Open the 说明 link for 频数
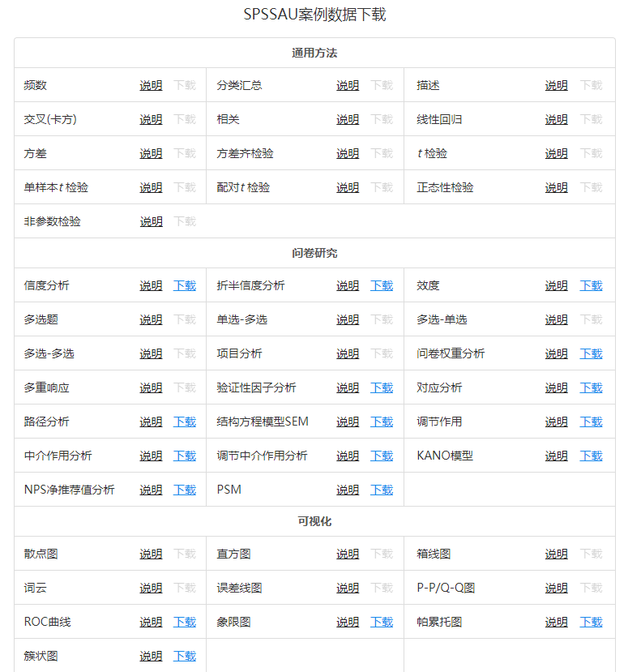This screenshot has width=628, height=672. (151, 85)
